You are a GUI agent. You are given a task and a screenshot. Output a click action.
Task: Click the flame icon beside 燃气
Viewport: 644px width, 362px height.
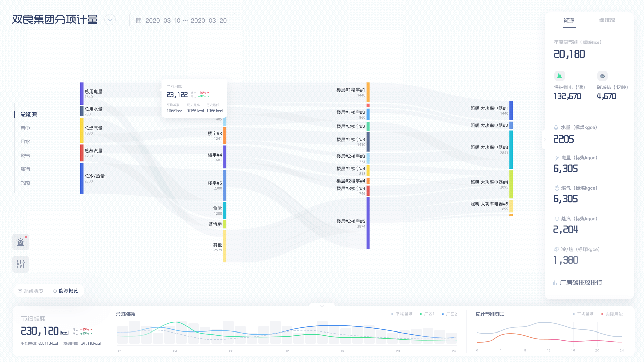tap(557, 188)
